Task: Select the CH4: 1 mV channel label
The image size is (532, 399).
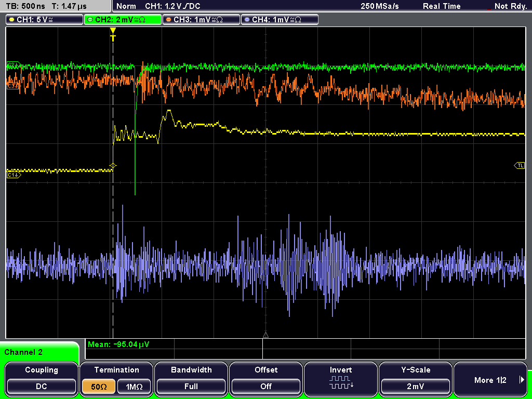Action: pos(280,20)
